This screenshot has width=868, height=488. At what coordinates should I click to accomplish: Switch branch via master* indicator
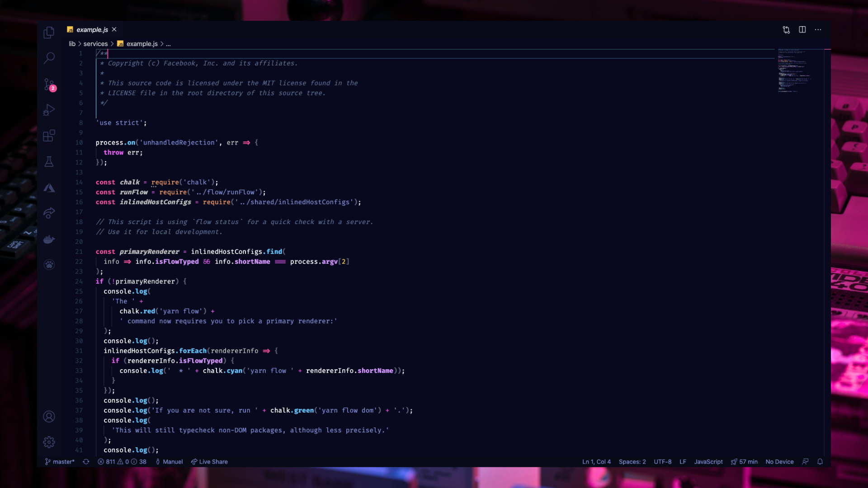point(60,462)
